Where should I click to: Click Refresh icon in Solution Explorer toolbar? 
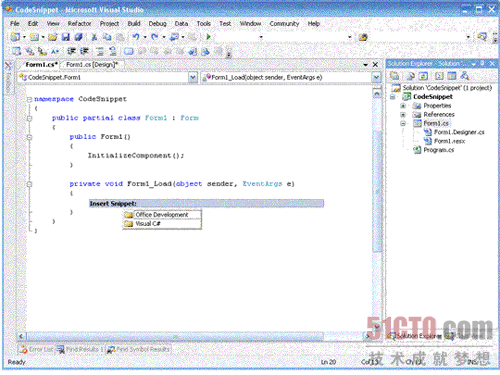click(x=423, y=76)
